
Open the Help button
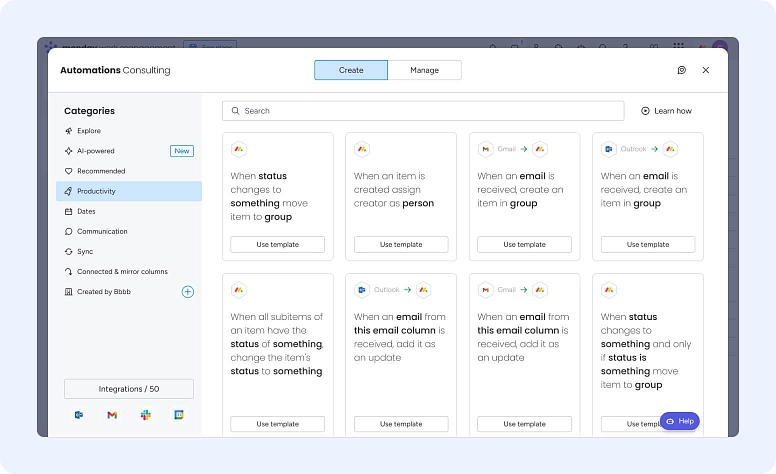[x=680, y=421]
